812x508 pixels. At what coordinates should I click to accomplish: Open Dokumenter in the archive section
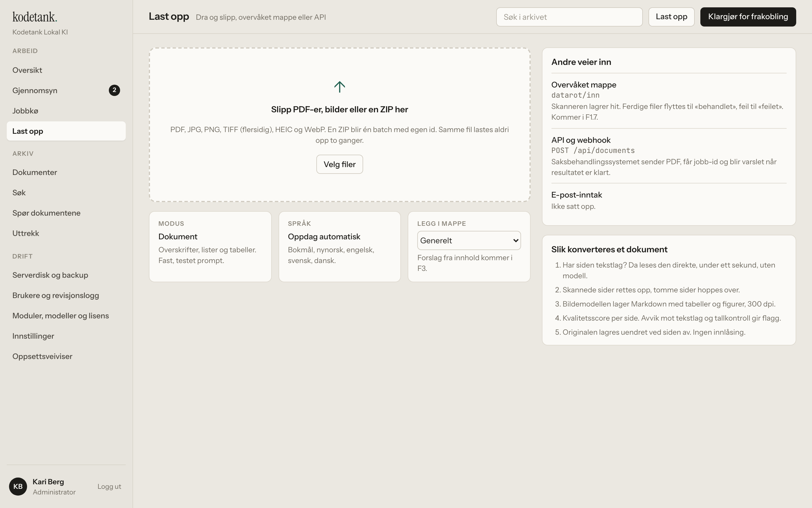pyautogui.click(x=66, y=172)
